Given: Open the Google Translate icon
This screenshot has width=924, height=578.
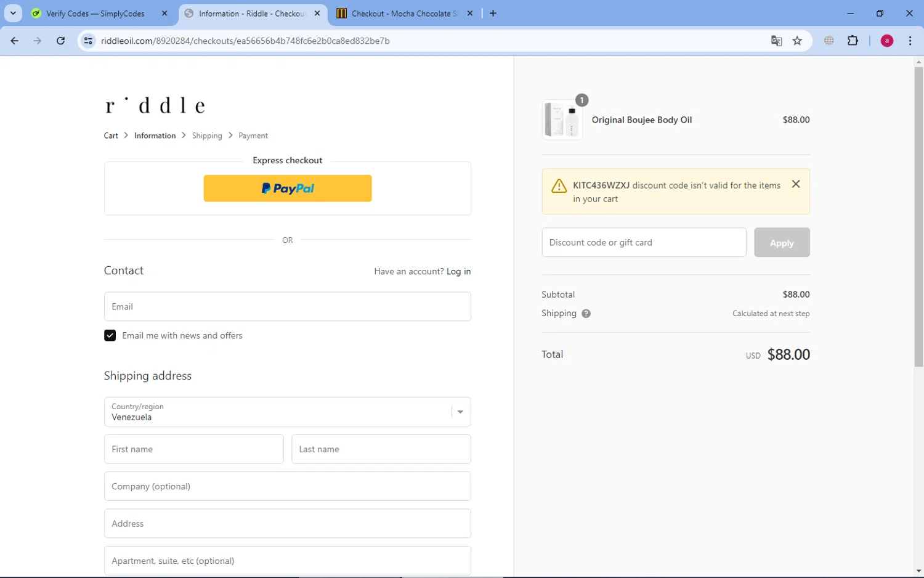Looking at the screenshot, I should (x=776, y=41).
